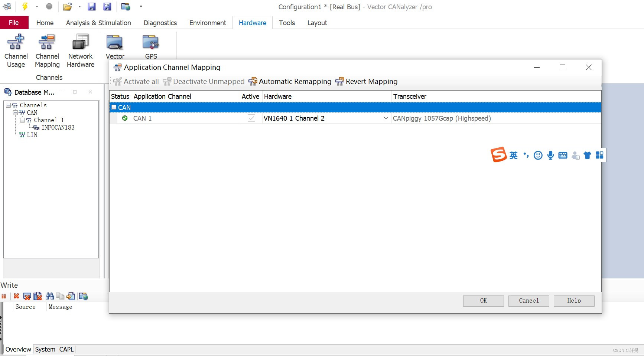Click the measurement setup icon at top-left
This screenshot has height=356, width=644.
click(x=7, y=7)
